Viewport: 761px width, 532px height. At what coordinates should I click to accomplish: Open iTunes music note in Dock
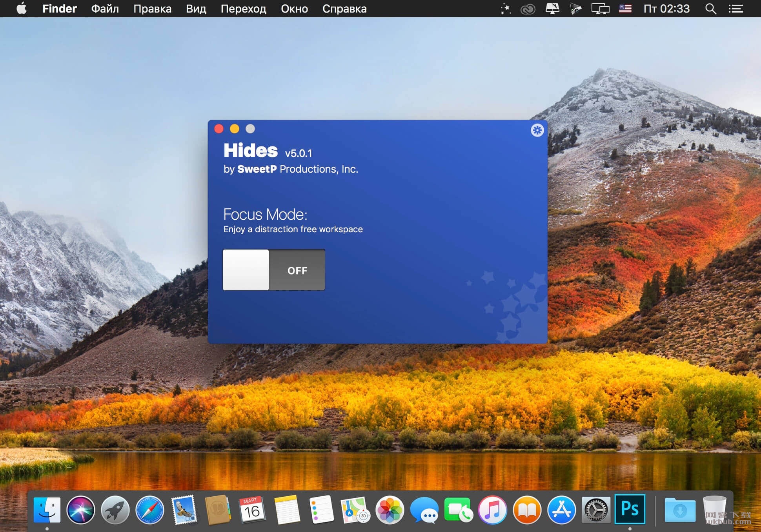[x=493, y=510]
